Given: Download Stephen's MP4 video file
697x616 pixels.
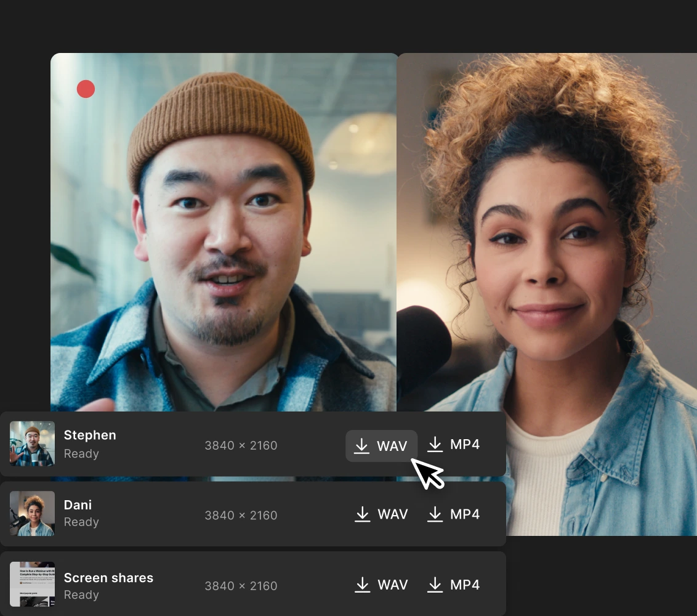Looking at the screenshot, I should (454, 444).
